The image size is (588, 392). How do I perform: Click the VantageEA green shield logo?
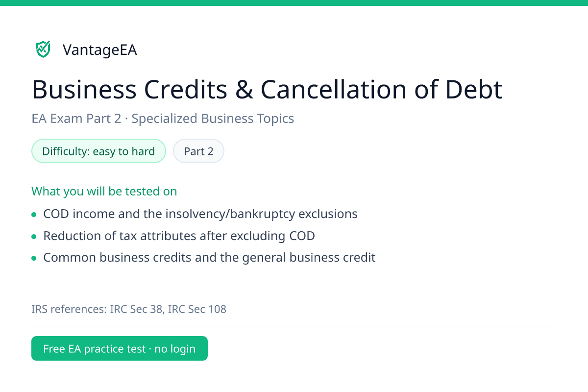(43, 49)
